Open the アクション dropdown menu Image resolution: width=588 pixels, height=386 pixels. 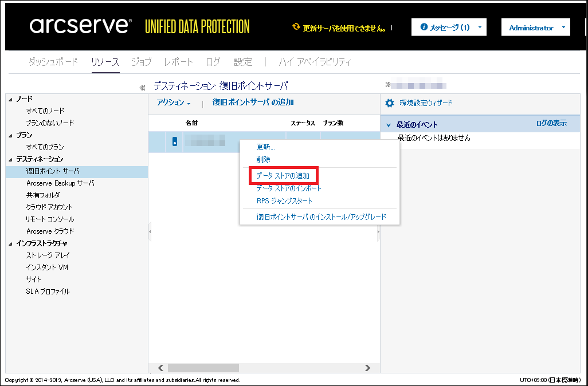(173, 103)
